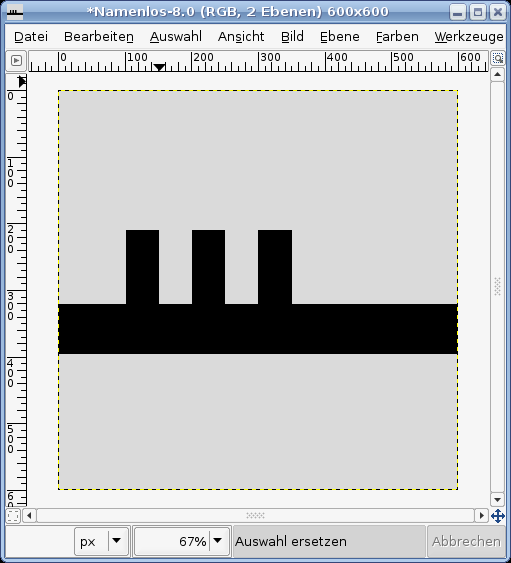Open the Farben menu
The image size is (511, 563).
click(x=397, y=37)
